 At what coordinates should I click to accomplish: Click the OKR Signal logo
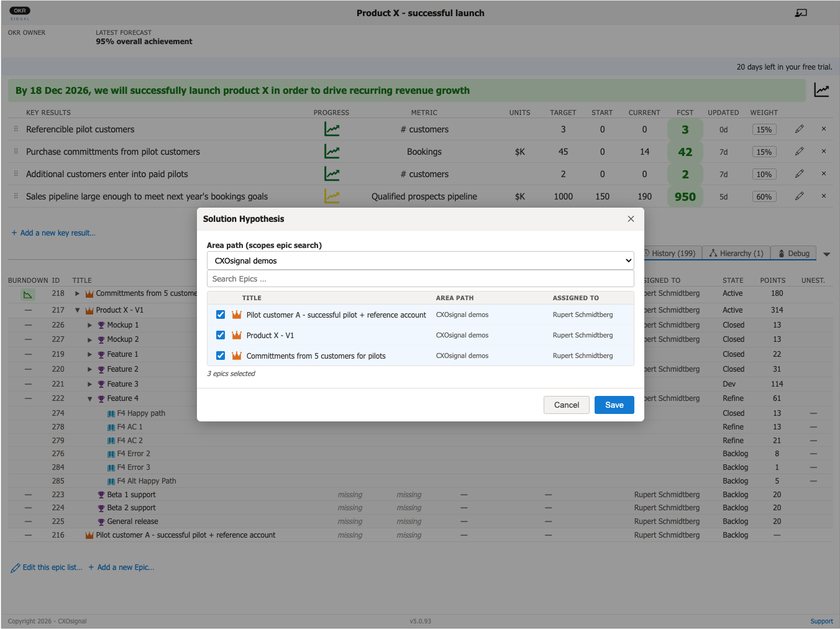point(20,13)
